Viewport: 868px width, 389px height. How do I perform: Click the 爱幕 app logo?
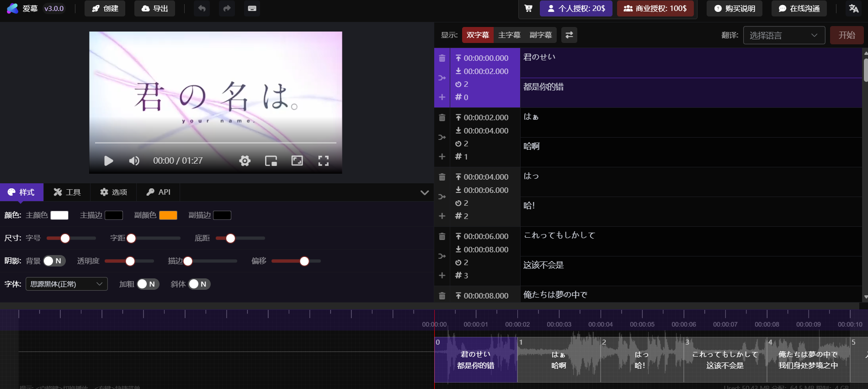13,8
